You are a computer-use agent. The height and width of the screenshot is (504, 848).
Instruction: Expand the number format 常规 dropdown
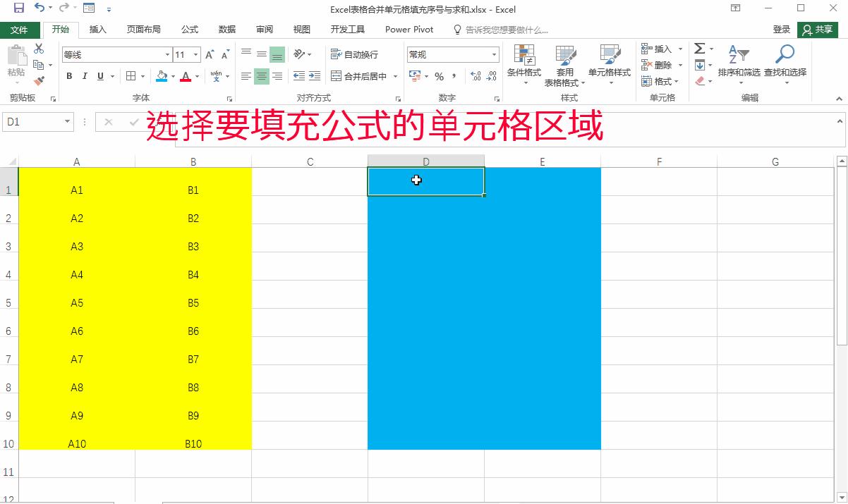(494, 54)
